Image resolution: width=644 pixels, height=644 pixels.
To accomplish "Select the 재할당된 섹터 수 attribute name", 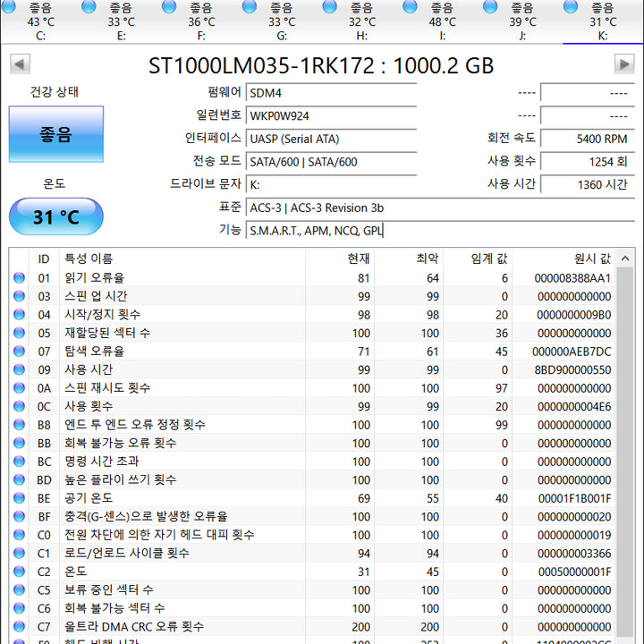I will click(107, 333).
